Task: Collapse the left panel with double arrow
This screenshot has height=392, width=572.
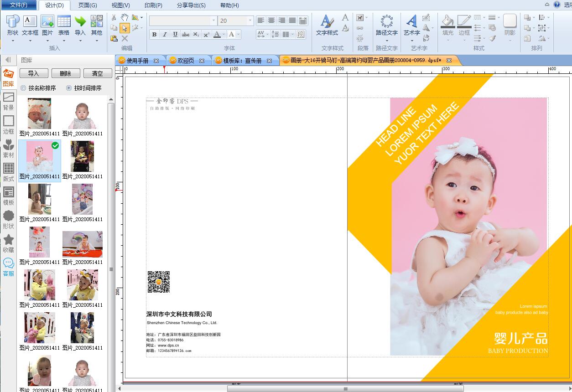Action: click(x=8, y=60)
